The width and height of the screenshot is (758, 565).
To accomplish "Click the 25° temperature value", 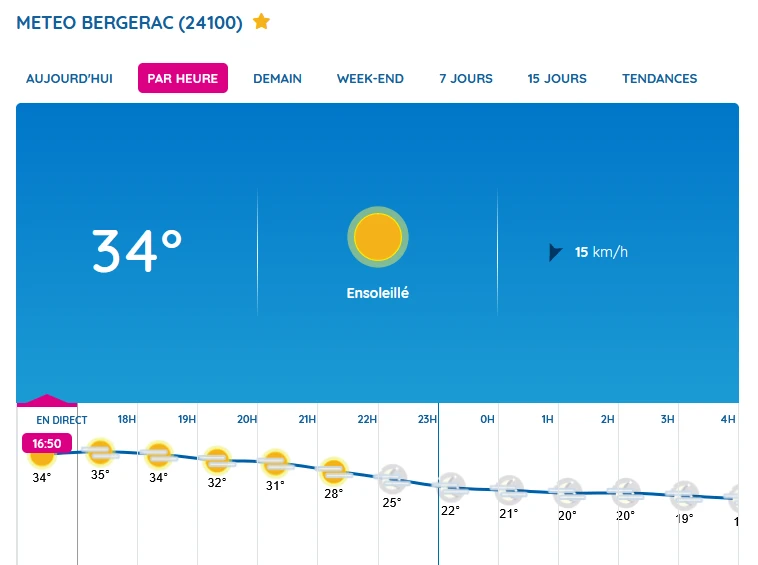I will (x=392, y=503).
